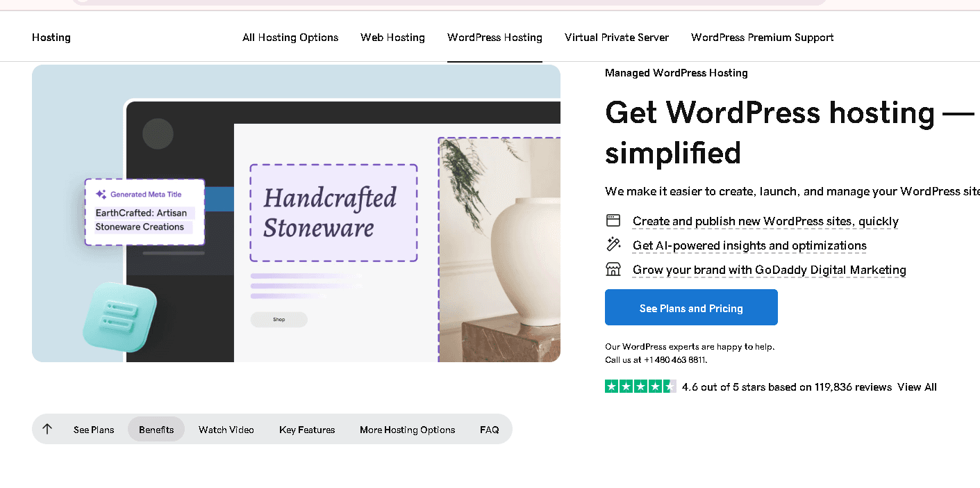Open WordPress Premium Support tab

[x=762, y=38]
